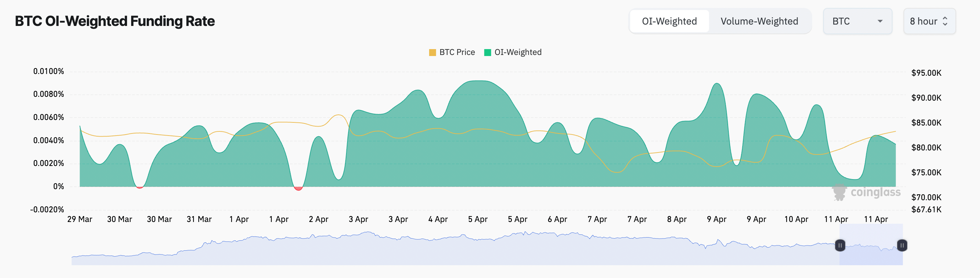This screenshot has width=980, height=278.
Task: Click the 29 Mar x-axis label
Action: (x=80, y=220)
